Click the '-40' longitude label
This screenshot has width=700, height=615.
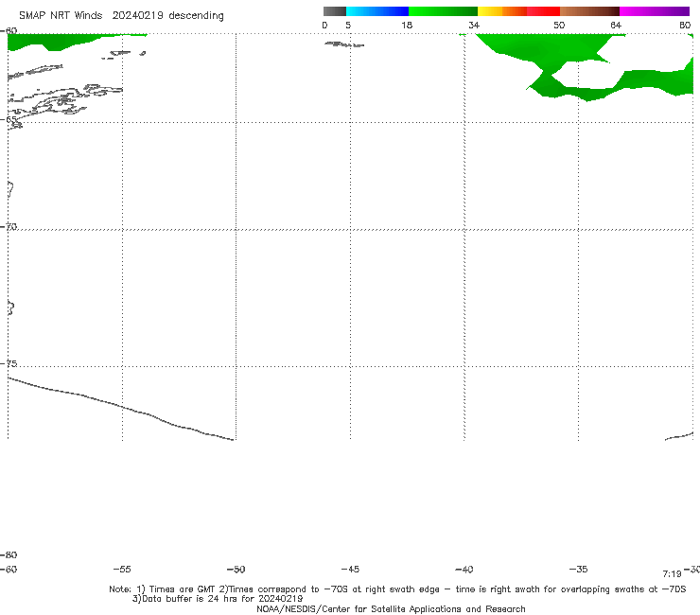point(464,570)
